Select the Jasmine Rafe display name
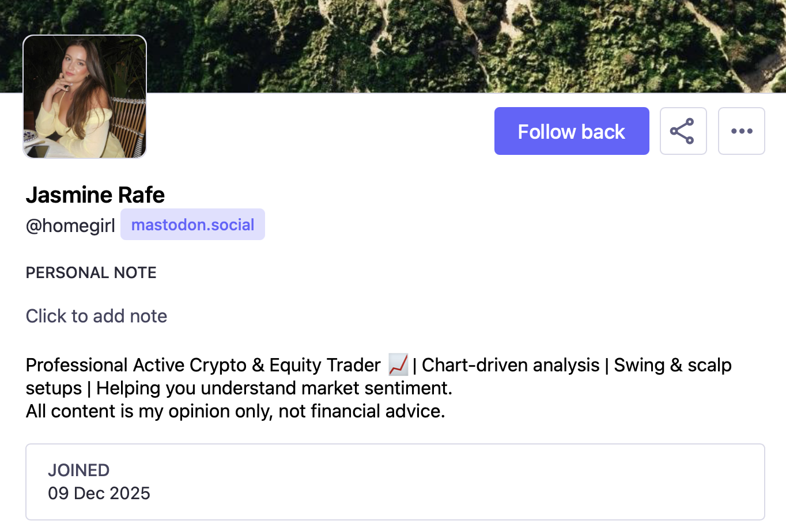The height and width of the screenshot is (532, 786). (x=95, y=195)
